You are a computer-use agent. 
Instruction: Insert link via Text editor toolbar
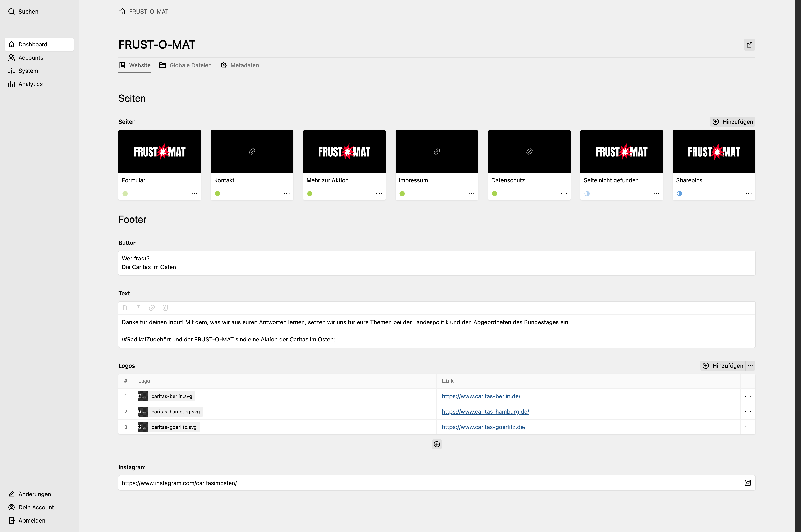[x=152, y=308]
